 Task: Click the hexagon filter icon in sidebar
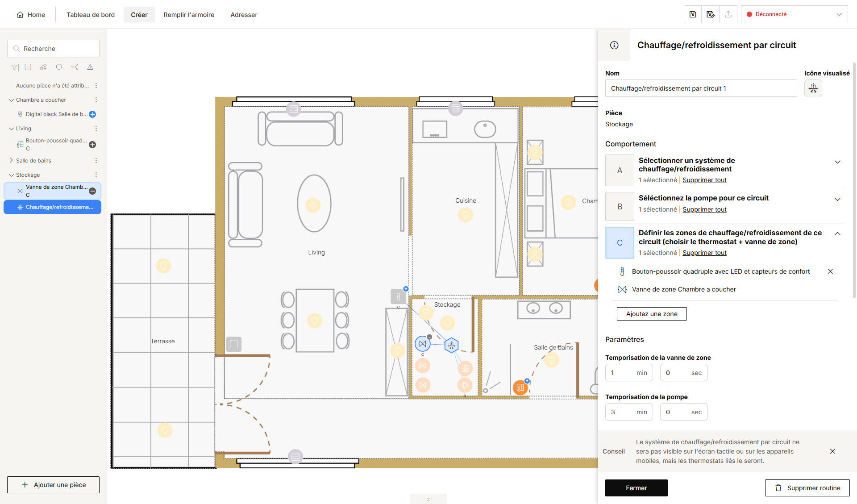coord(59,67)
